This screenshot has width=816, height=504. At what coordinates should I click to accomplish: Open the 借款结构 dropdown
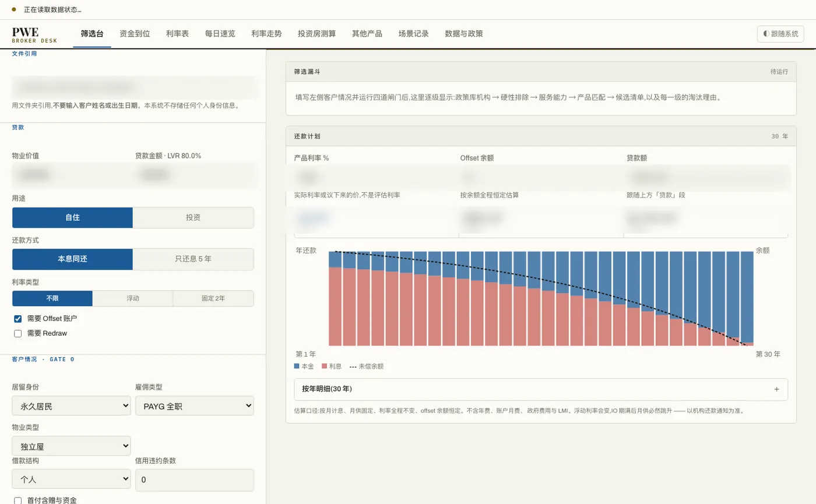(x=71, y=480)
